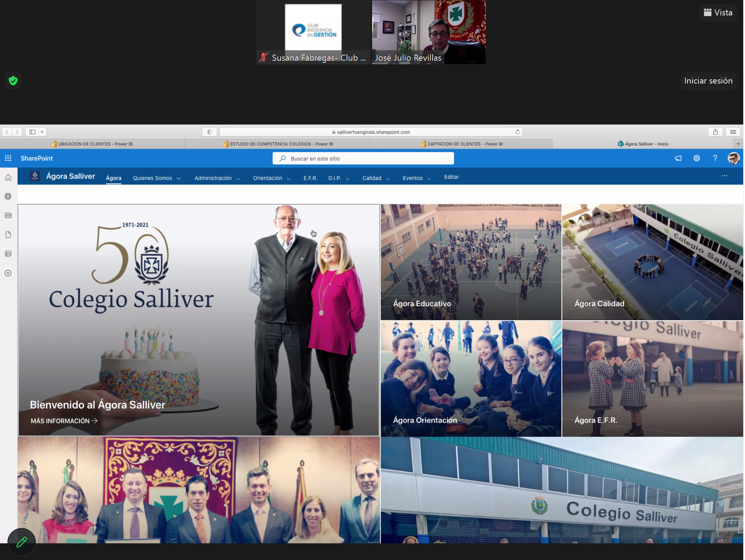Click the SharePoint home sidebar icon
This screenshot has height=560, width=745.
coord(8,177)
